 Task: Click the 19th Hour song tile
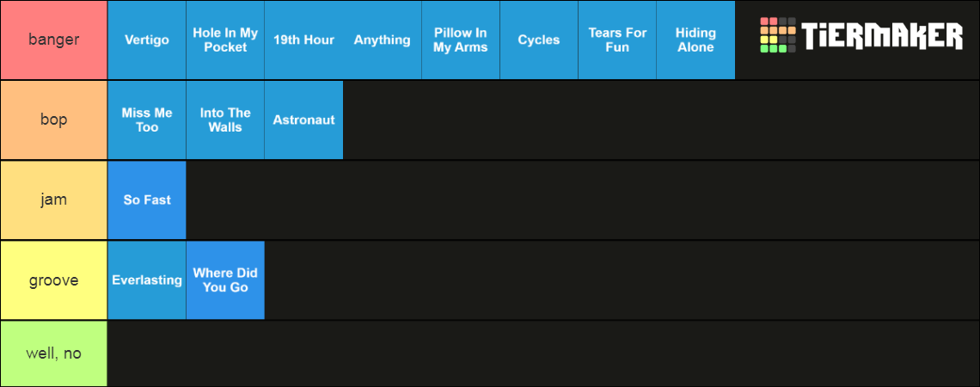[303, 40]
